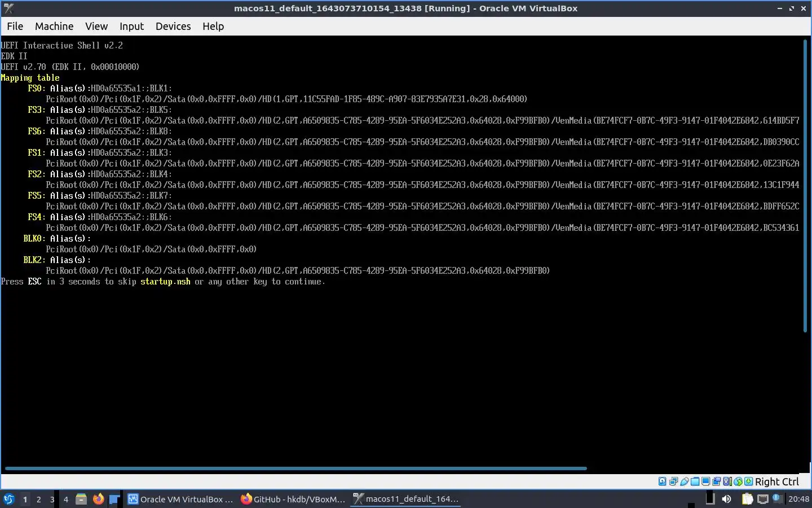Click the 20:48 clock
812x508 pixels.
click(x=798, y=499)
